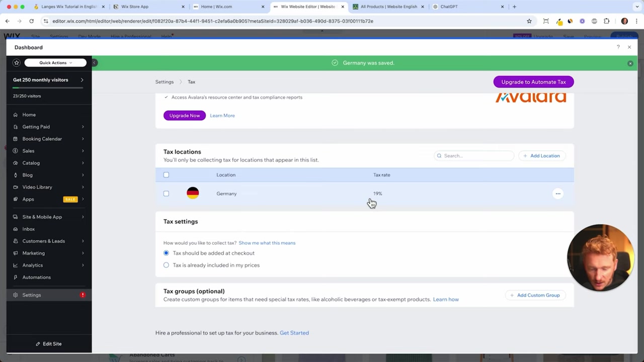
Task: Click the Apps sidebar icon
Action: [x=16, y=199]
